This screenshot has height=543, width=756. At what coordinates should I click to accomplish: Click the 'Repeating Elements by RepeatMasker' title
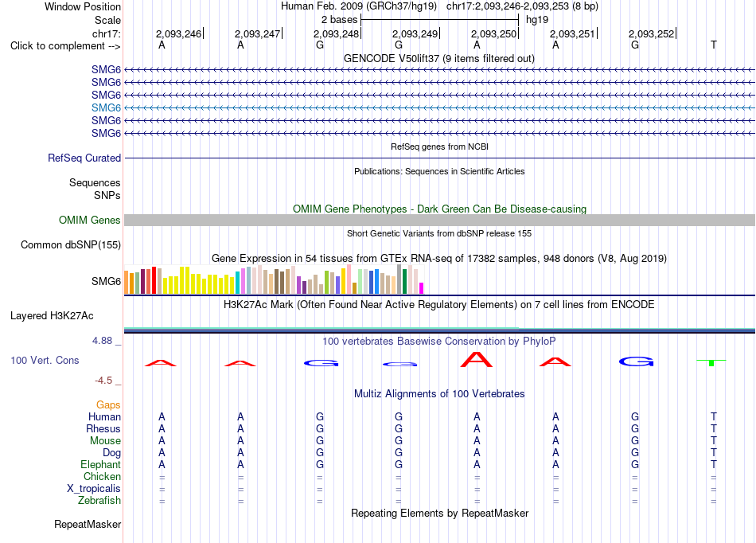click(440, 513)
